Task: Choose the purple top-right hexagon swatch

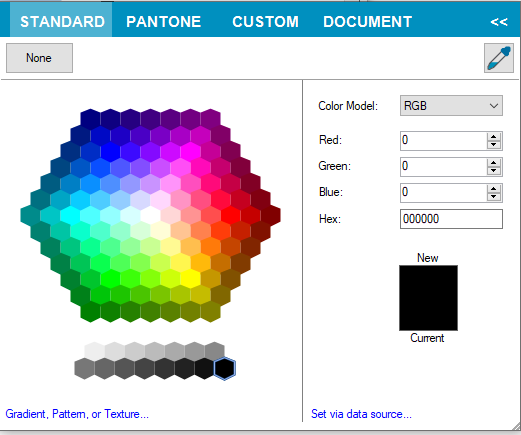Action: click(x=210, y=119)
